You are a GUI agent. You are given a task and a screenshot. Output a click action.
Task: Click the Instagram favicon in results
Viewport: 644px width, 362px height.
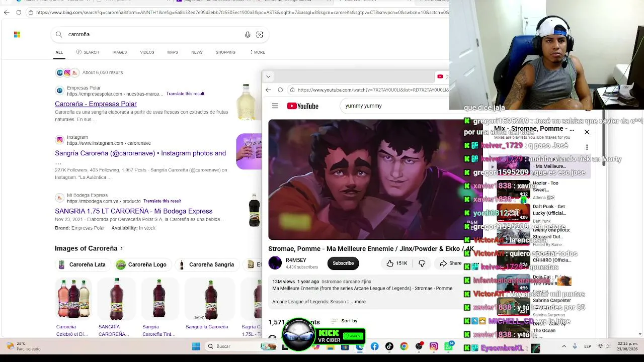pos(60,140)
